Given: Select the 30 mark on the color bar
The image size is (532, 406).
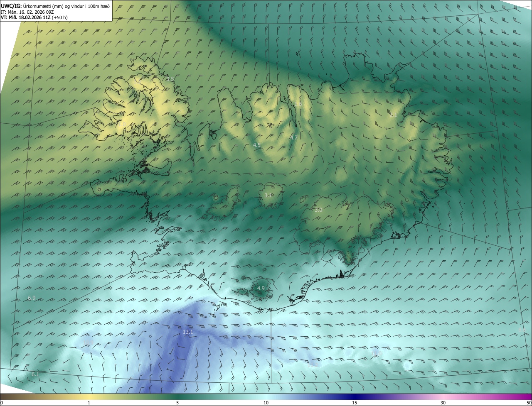Looking at the screenshot, I should pos(443,403).
